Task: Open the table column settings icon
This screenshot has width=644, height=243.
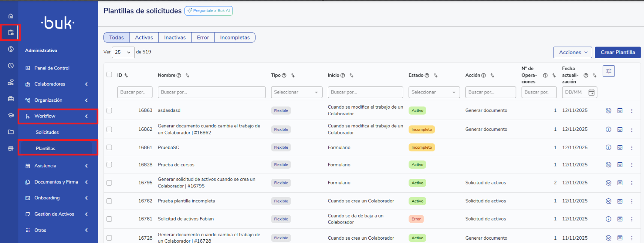Action: [608, 71]
